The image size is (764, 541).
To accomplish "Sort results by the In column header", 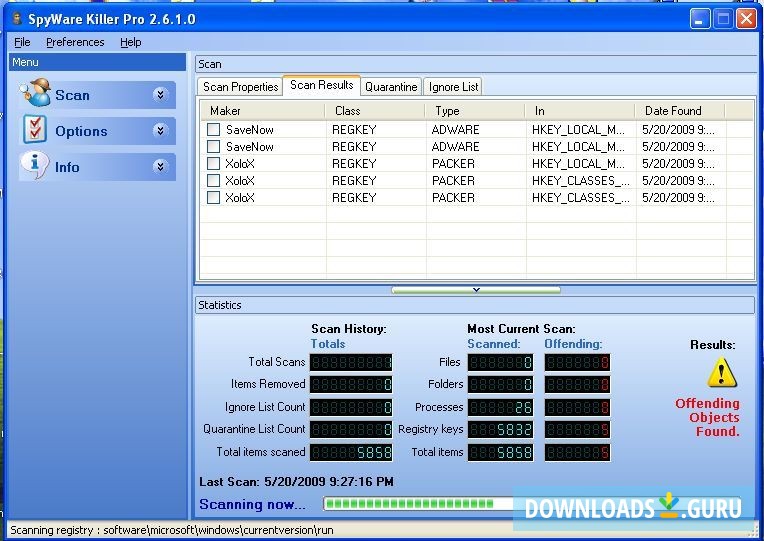I will point(580,111).
